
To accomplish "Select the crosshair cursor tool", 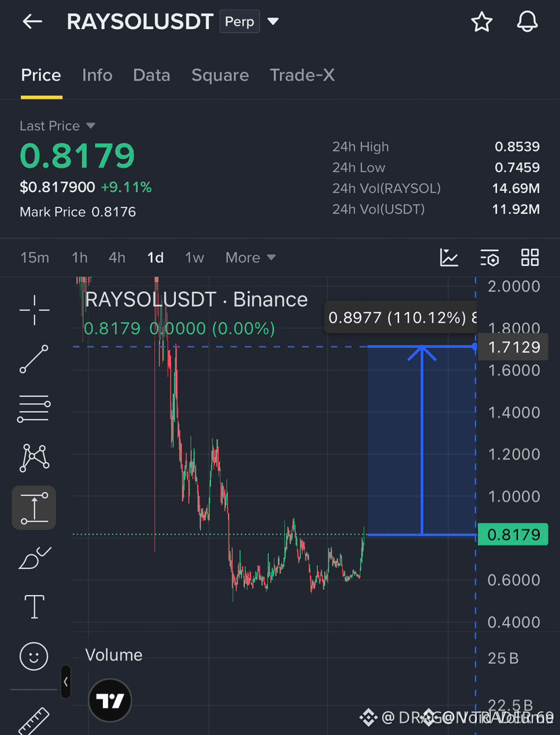I will 34,310.
